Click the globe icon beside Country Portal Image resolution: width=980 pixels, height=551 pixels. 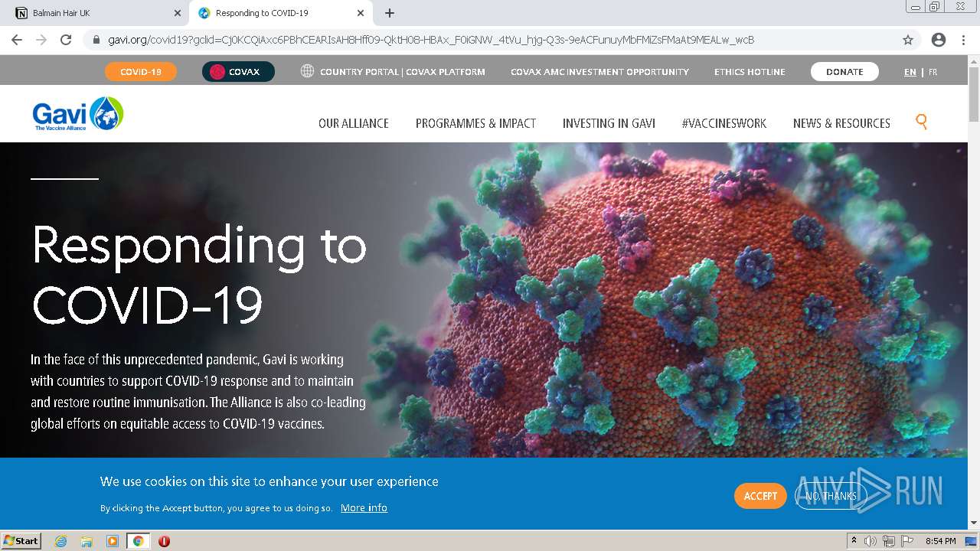point(307,71)
